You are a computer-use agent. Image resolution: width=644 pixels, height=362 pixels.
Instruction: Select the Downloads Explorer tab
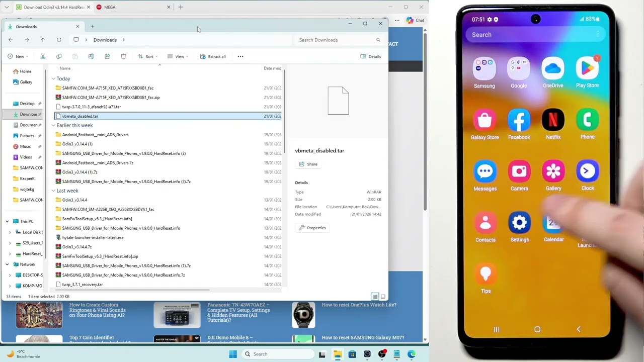point(43,27)
